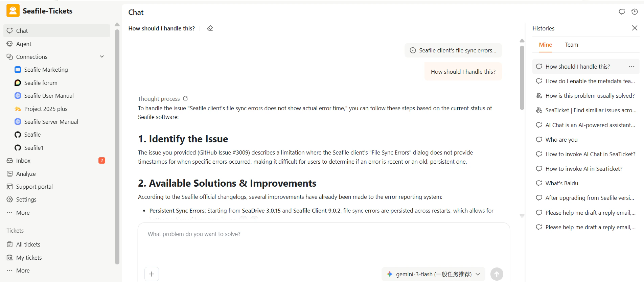Image resolution: width=644 pixels, height=282 pixels.
Task: Click the chat history clock icon
Action: click(x=635, y=12)
